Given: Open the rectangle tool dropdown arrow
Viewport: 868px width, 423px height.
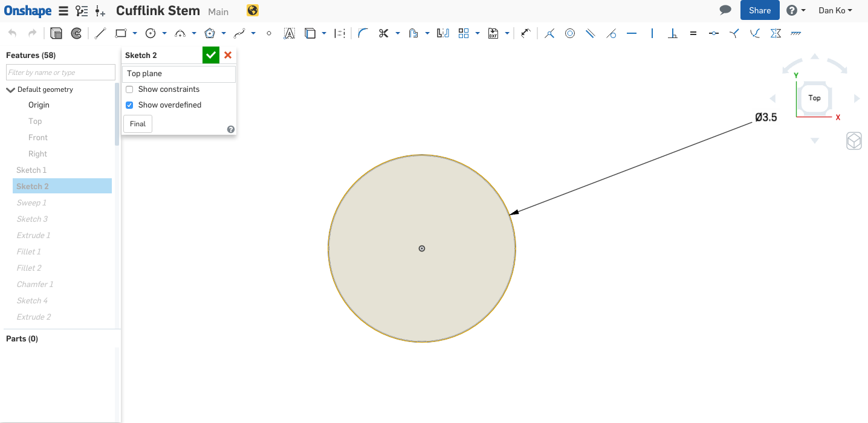Looking at the screenshot, I should coord(135,33).
